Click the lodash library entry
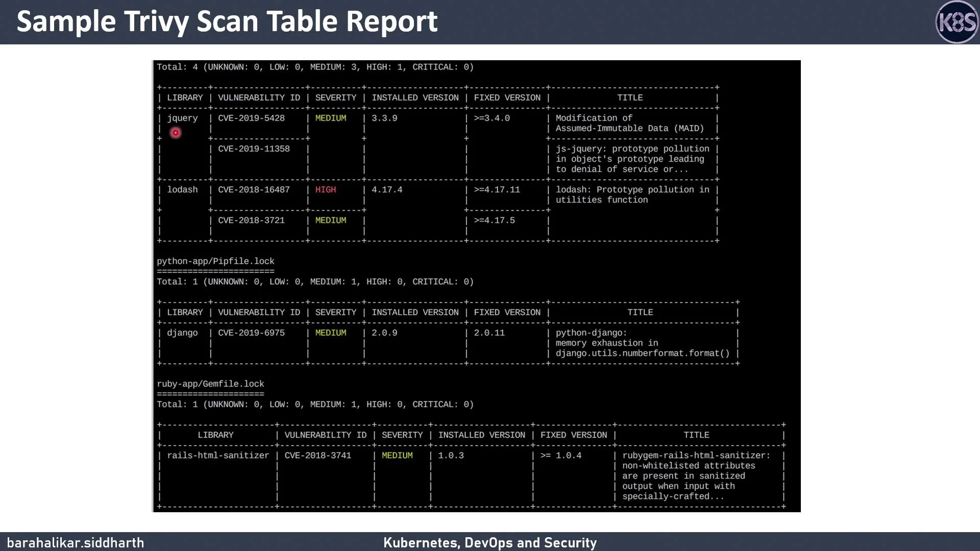This screenshot has width=980, height=551. pyautogui.click(x=182, y=189)
